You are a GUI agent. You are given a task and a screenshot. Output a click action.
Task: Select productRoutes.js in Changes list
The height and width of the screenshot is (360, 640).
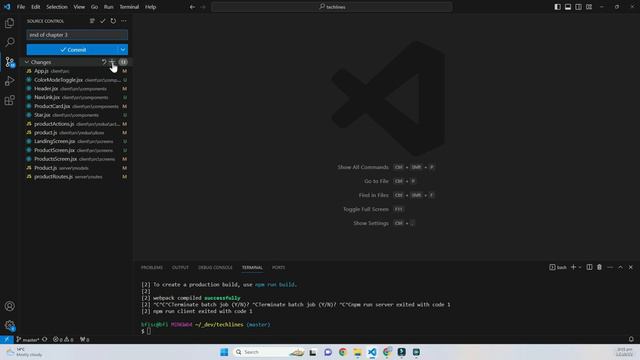coord(77,177)
